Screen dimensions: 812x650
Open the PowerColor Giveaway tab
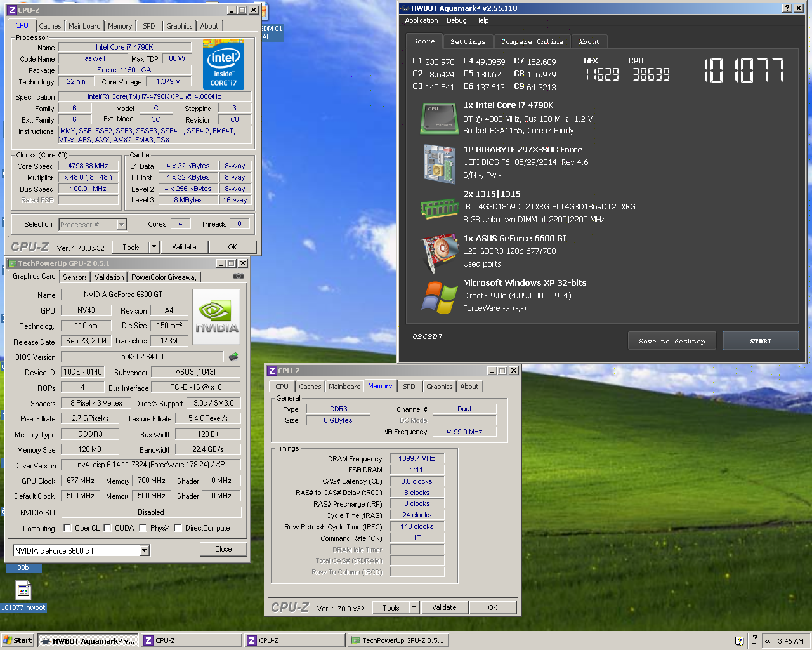coord(164,277)
